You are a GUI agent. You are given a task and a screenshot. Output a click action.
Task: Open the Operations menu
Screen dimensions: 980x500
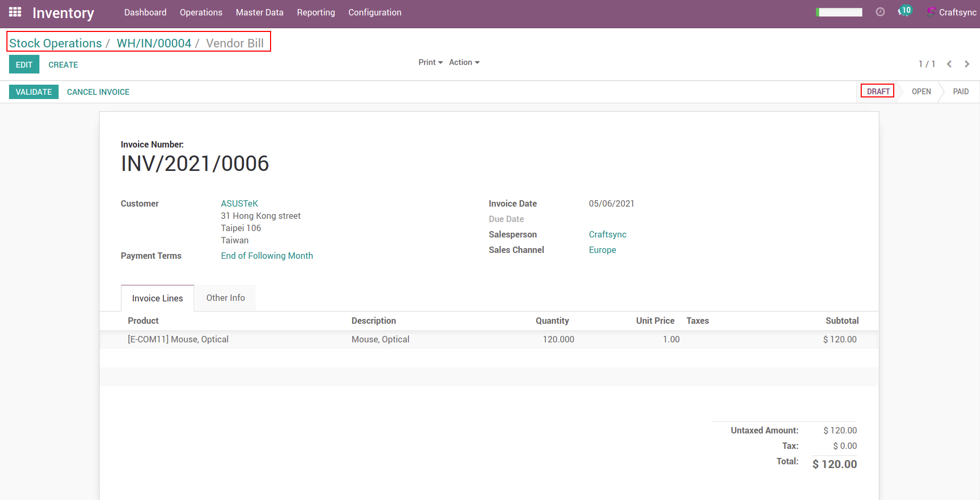click(x=201, y=12)
